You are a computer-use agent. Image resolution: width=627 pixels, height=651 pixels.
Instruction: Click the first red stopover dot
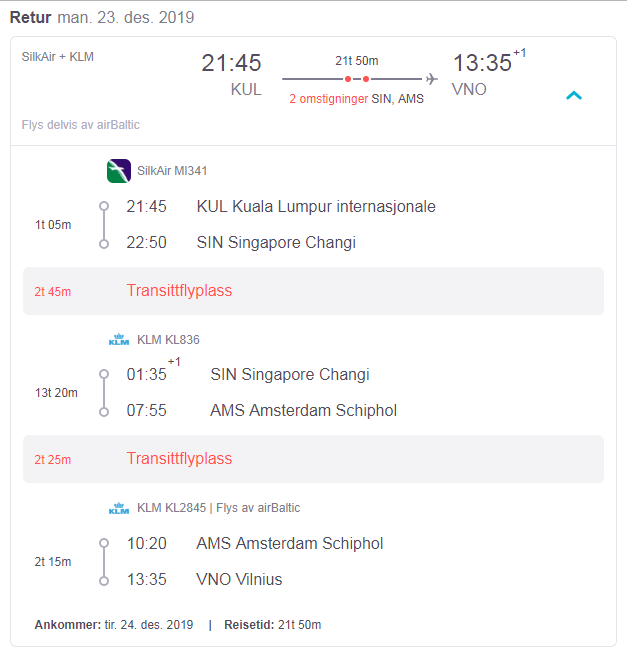(x=348, y=79)
